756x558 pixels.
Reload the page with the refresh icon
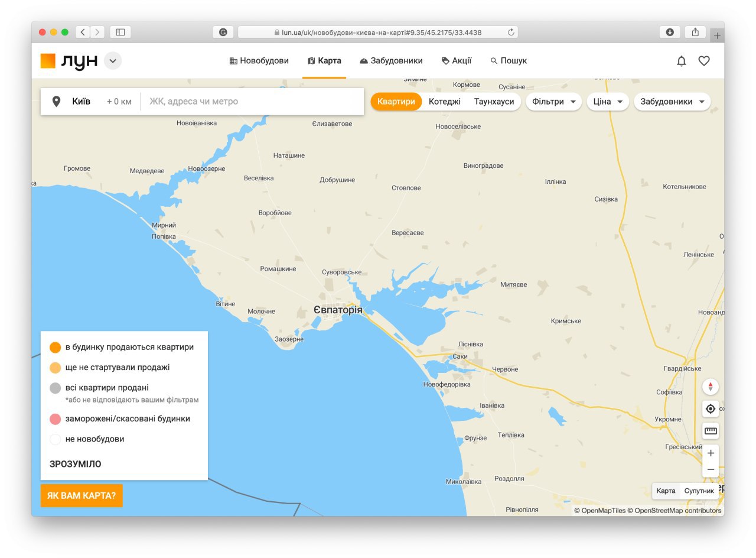tap(511, 32)
